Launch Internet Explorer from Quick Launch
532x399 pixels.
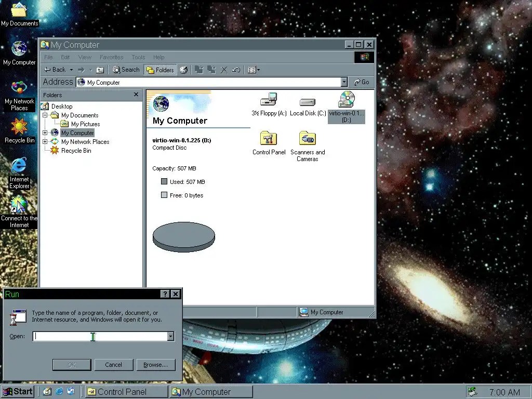[59, 392]
